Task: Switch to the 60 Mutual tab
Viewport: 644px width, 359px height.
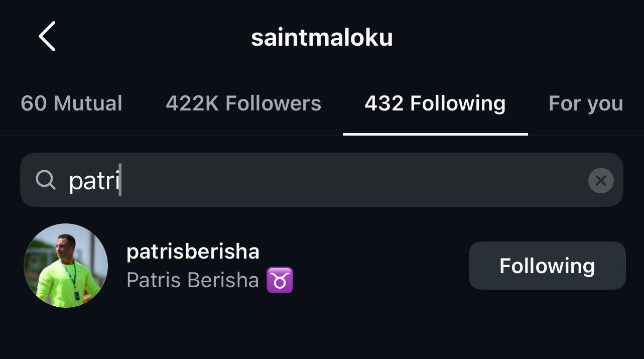Action: (71, 103)
